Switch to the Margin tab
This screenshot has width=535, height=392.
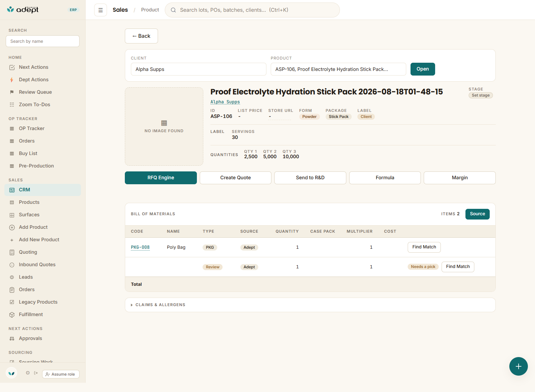(x=460, y=178)
